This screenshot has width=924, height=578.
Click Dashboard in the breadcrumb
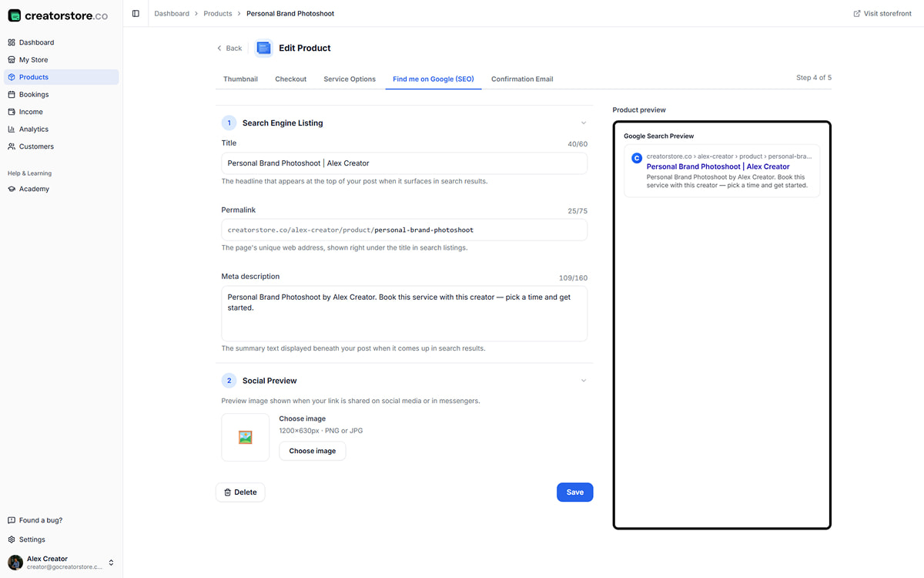(x=172, y=13)
